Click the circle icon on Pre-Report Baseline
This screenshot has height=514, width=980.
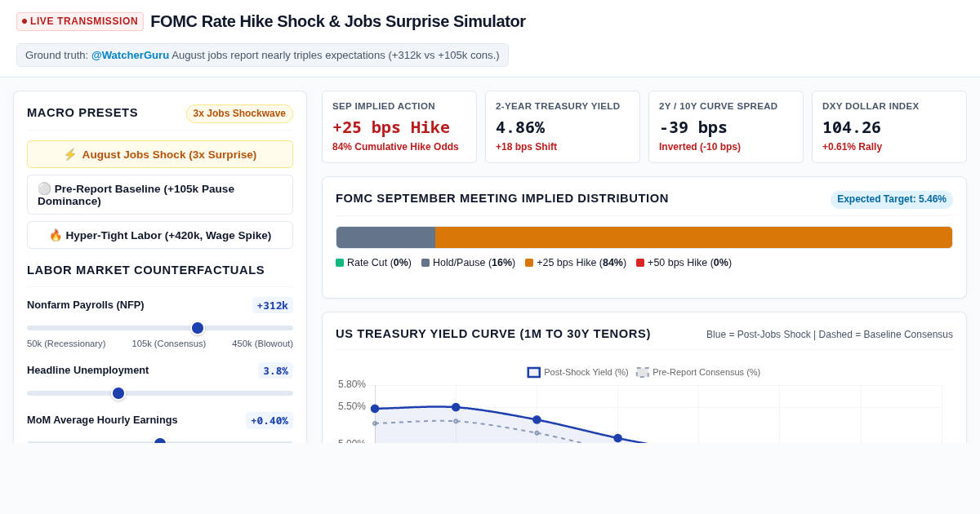point(44,188)
